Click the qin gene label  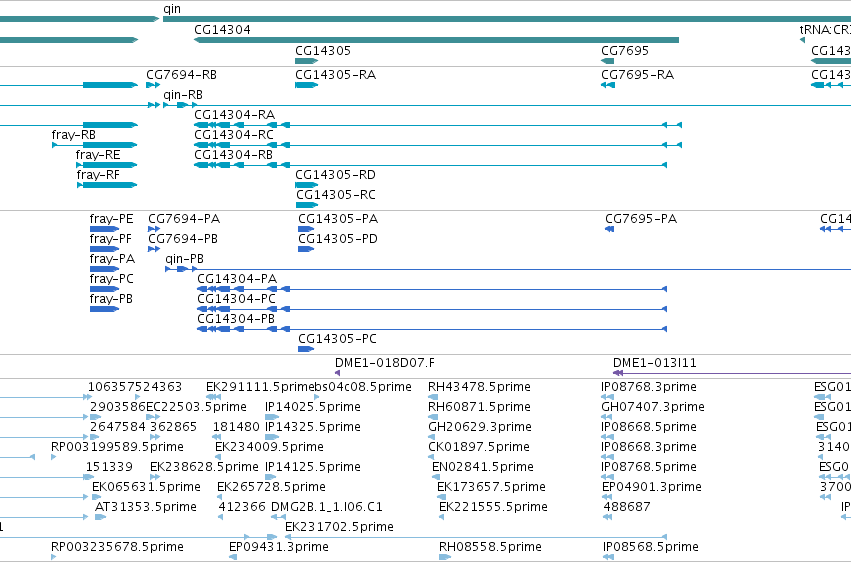tap(172, 9)
